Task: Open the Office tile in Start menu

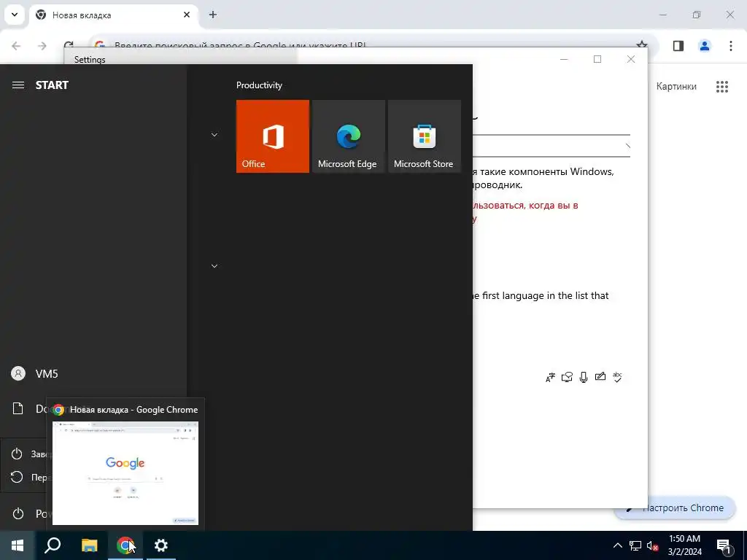Action: click(273, 136)
